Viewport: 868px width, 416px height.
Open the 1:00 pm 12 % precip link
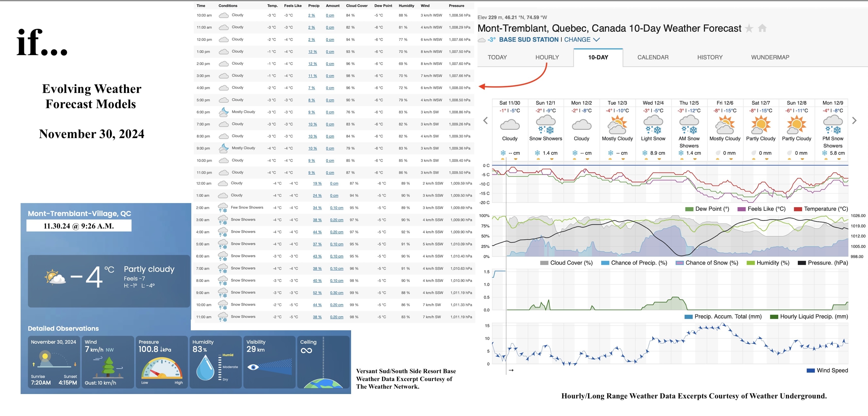(x=312, y=51)
